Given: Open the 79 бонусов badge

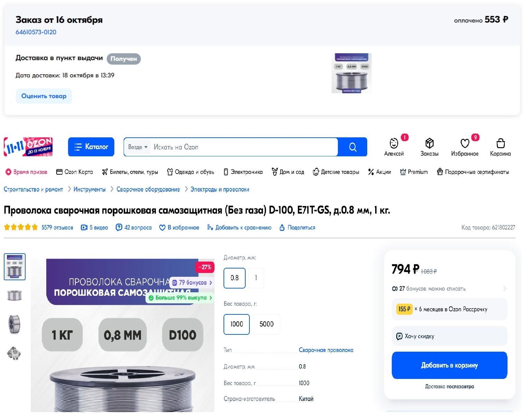Looking at the screenshot, I should 192,283.
